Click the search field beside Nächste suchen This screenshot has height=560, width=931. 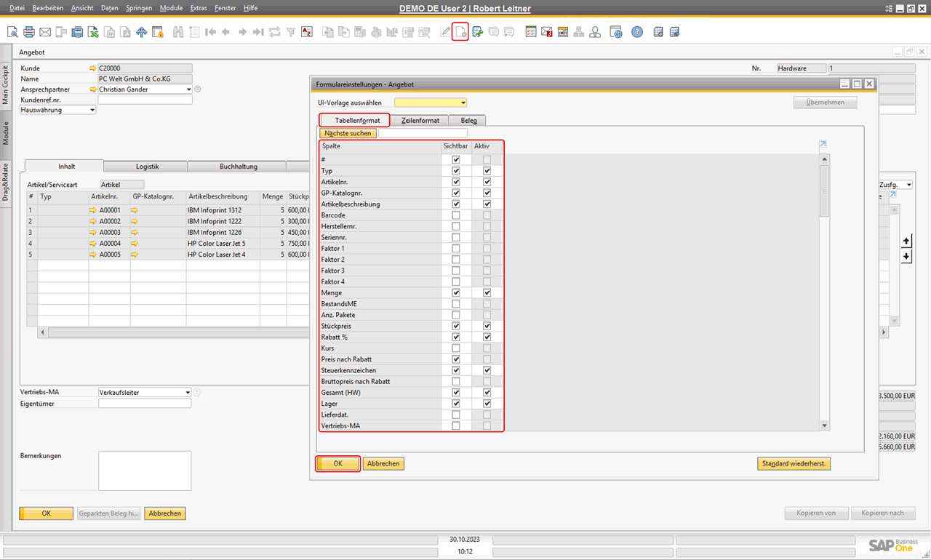(423, 133)
